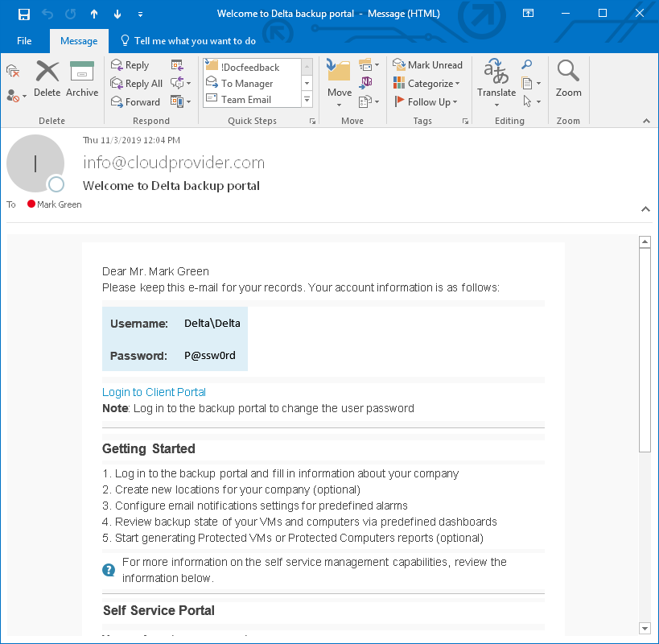Click the message date Thu 11/3/2019 12:04 PM
Image resolution: width=659 pixels, height=644 pixels.
[x=131, y=140]
